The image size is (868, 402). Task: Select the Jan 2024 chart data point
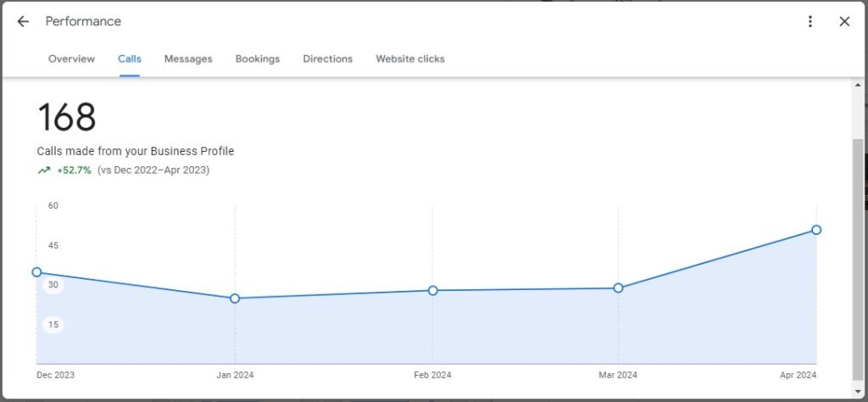(235, 299)
